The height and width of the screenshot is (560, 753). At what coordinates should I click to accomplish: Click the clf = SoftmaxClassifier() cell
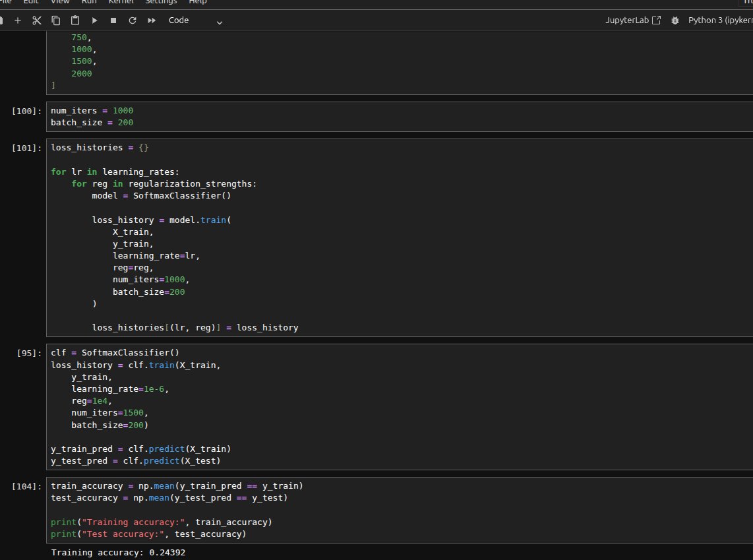click(400, 407)
